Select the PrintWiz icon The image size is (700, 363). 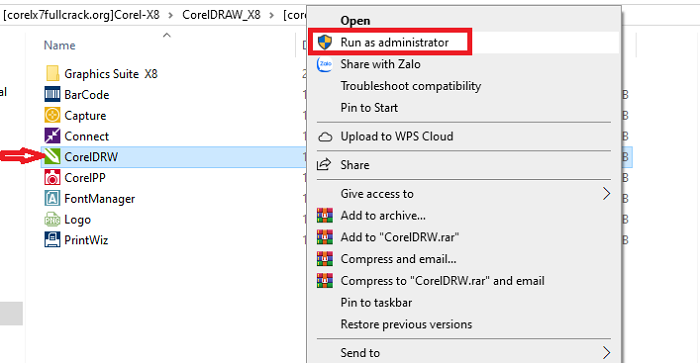52,240
